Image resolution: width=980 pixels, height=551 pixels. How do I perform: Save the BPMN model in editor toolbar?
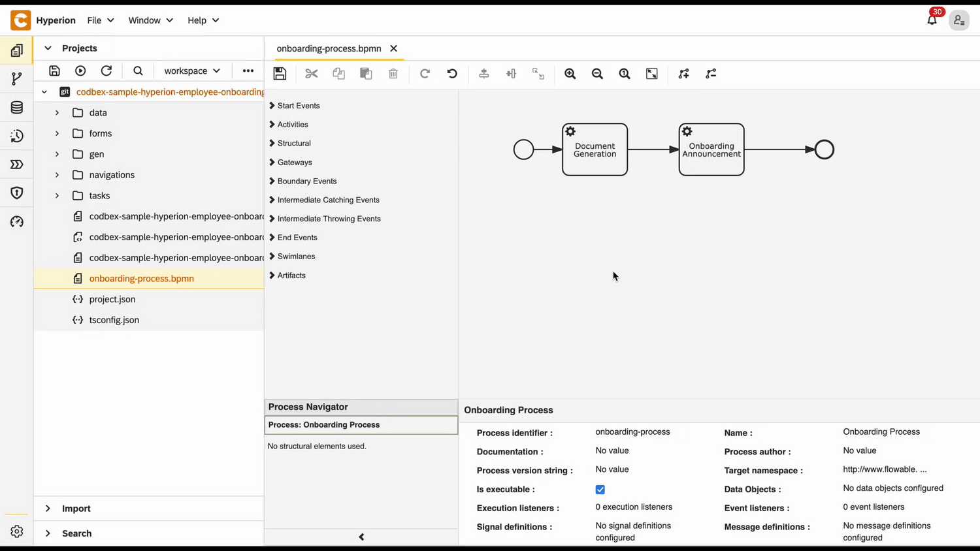(x=280, y=74)
